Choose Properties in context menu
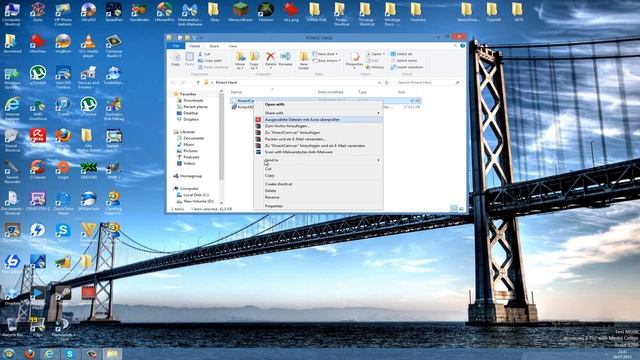 point(318,206)
